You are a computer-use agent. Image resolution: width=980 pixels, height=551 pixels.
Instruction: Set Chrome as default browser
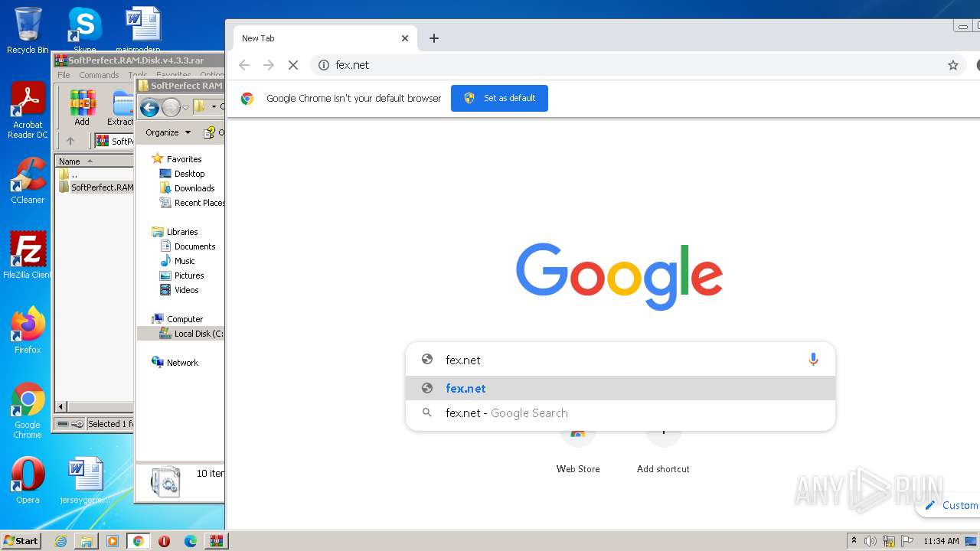[499, 98]
